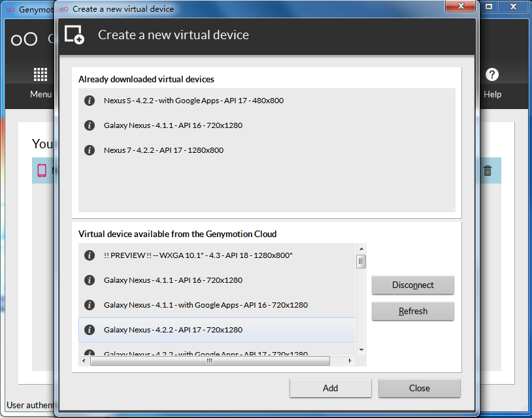Click trash icon in Genymotion device list
532x418 pixels.
pyautogui.click(x=488, y=170)
